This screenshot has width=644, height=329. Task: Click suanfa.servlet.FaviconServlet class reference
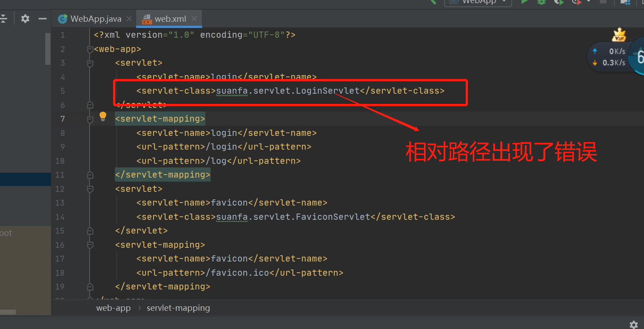point(293,217)
